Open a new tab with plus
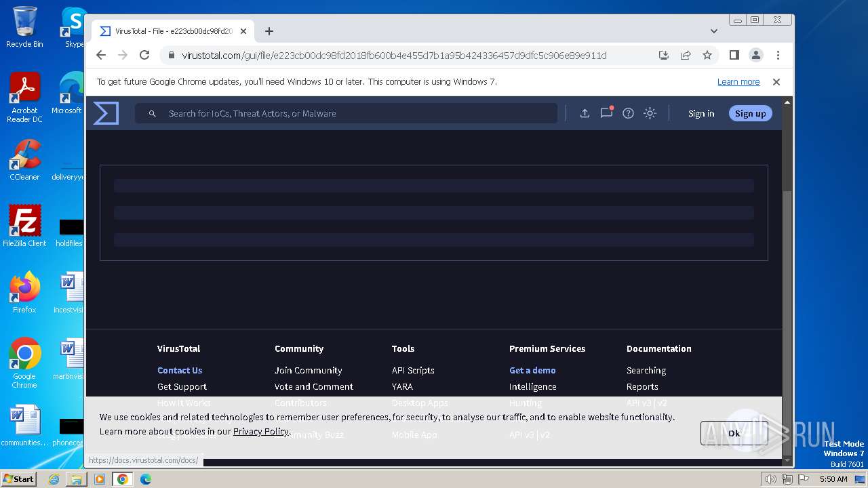Viewport: 868px width, 488px height. 269,31
